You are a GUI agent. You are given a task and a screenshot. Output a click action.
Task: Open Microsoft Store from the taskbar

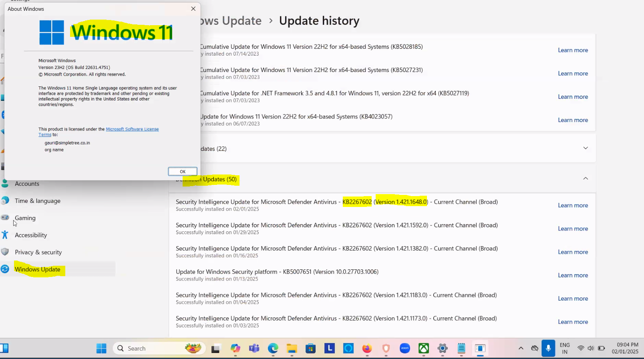click(310, 349)
